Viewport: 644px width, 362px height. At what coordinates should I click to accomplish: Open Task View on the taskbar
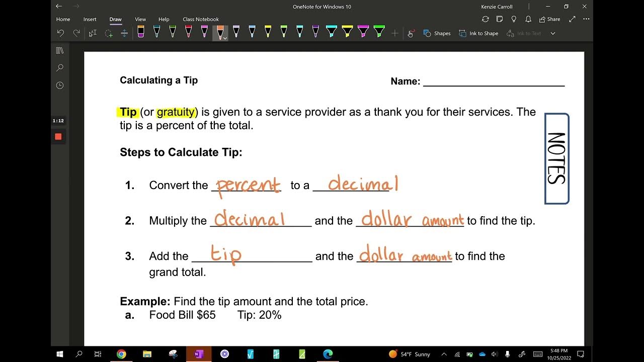(x=98, y=354)
